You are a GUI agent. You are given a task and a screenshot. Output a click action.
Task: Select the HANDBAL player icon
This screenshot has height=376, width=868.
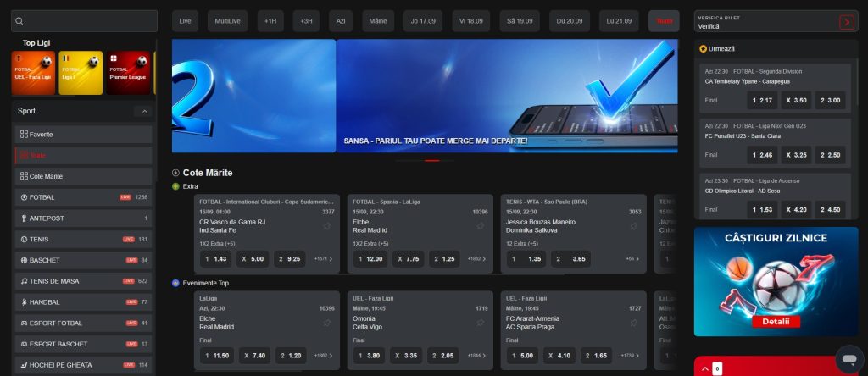24,302
